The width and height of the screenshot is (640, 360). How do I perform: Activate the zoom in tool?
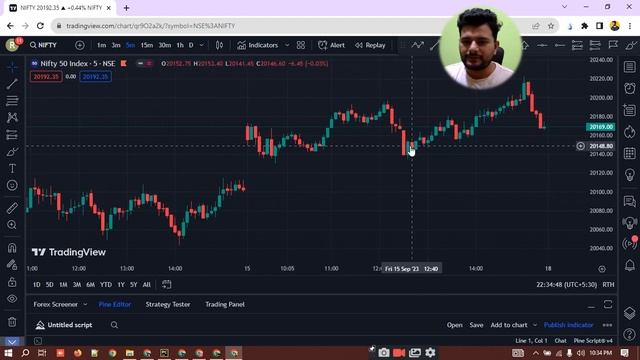[x=12, y=225]
